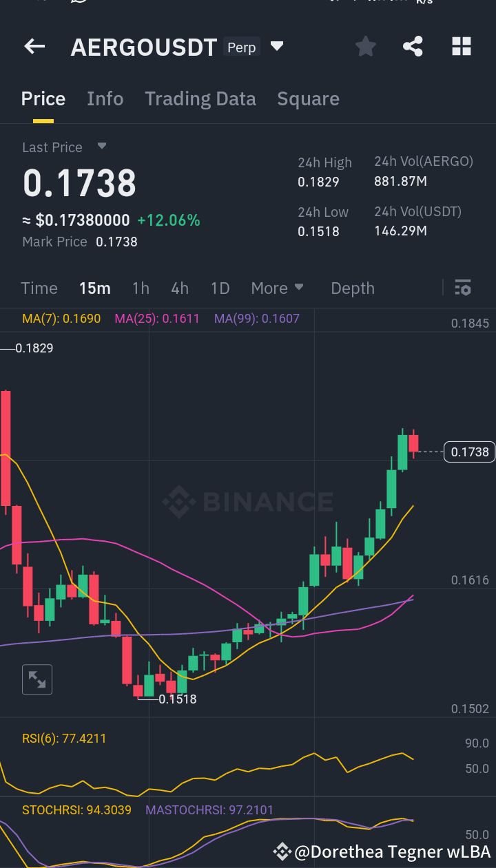496x868 pixels.
Task: Tap the 0.1738 current price label
Action: 469,452
